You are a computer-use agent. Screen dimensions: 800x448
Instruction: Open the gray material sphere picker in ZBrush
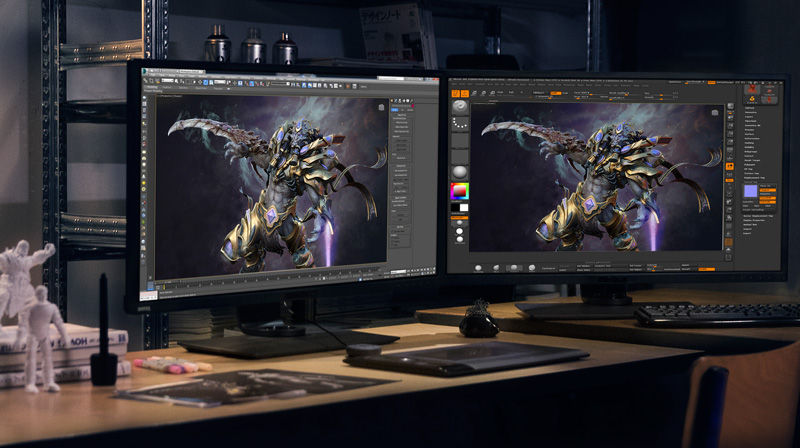(x=460, y=172)
